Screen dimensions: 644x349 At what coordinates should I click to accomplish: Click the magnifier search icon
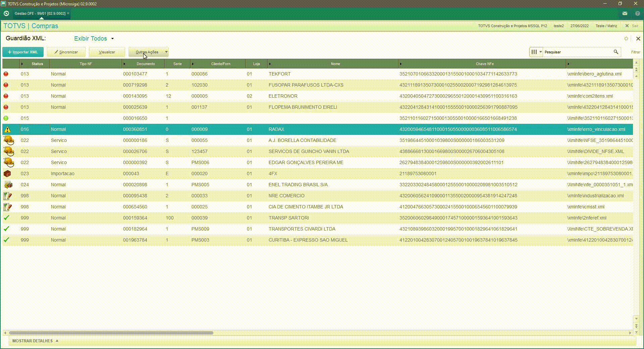tap(616, 52)
